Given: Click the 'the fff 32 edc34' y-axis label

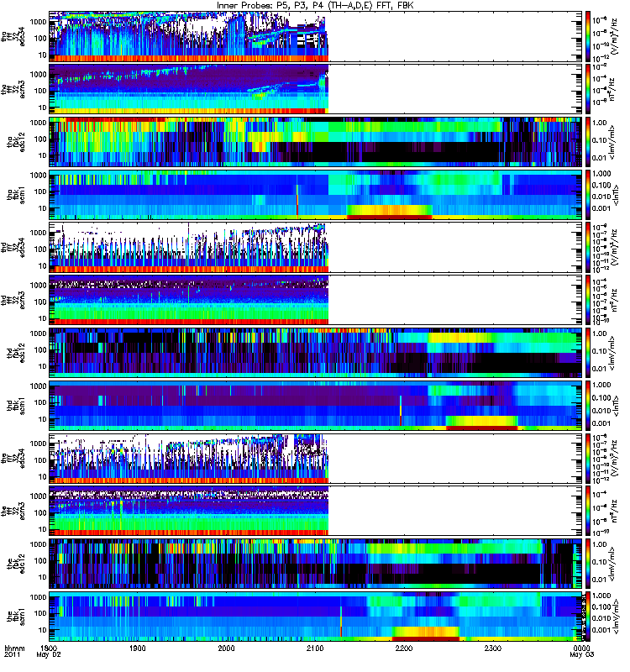Looking at the screenshot, I should pyautogui.click(x=13, y=458).
